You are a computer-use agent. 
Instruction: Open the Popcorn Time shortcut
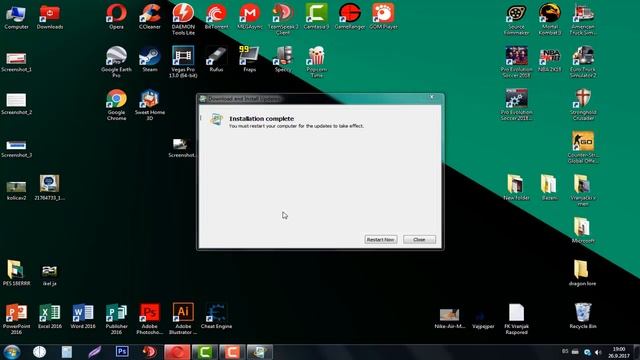316,62
